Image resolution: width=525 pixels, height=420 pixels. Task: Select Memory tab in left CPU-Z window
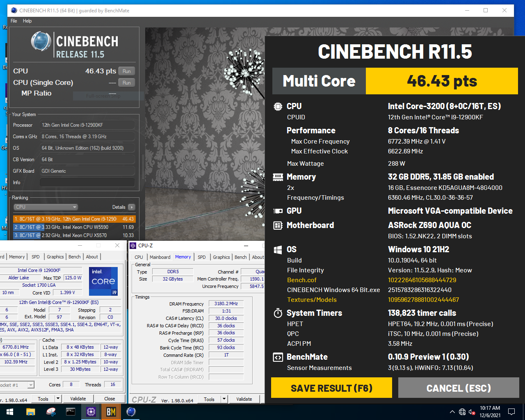[x=17, y=257]
